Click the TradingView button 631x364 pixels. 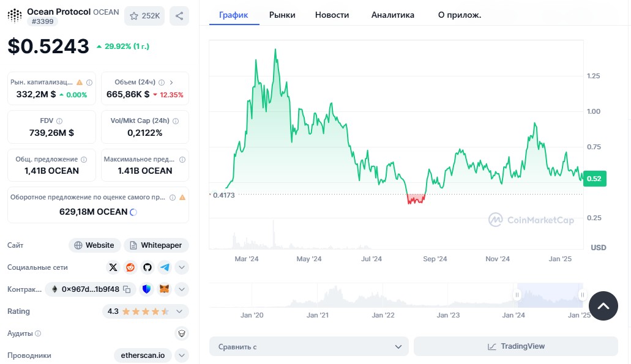[516, 346]
